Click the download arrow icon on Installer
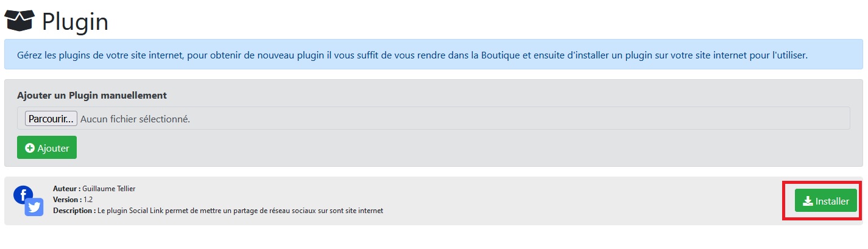868x249 pixels. (x=808, y=201)
